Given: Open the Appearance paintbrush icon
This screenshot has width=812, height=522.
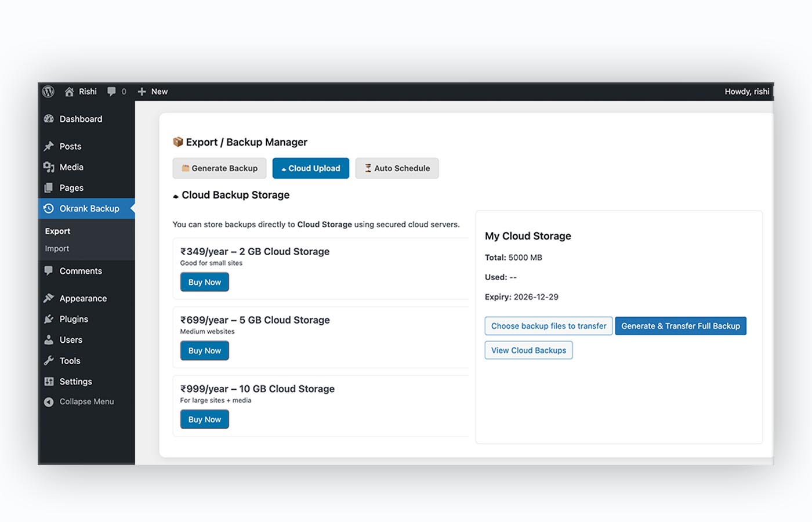Looking at the screenshot, I should [49, 298].
